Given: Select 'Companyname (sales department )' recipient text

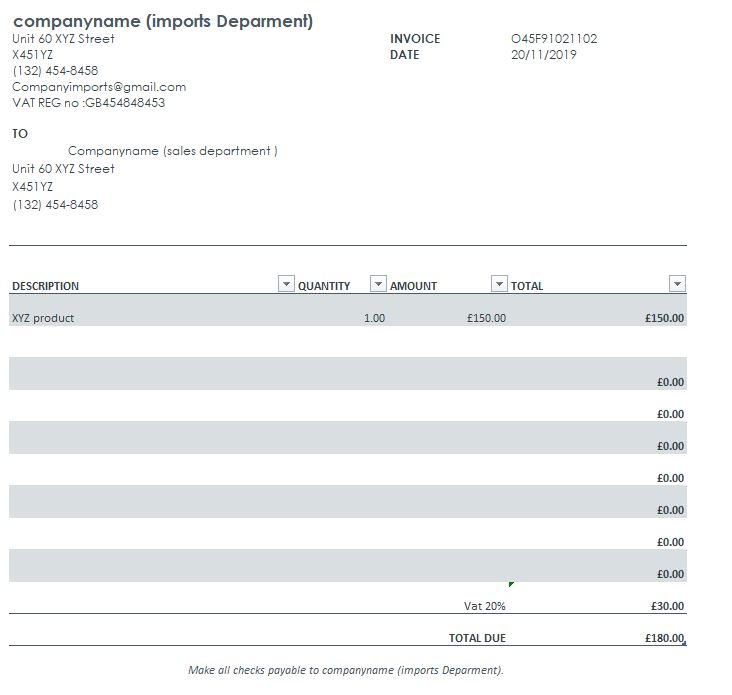Looking at the screenshot, I should (173, 151).
